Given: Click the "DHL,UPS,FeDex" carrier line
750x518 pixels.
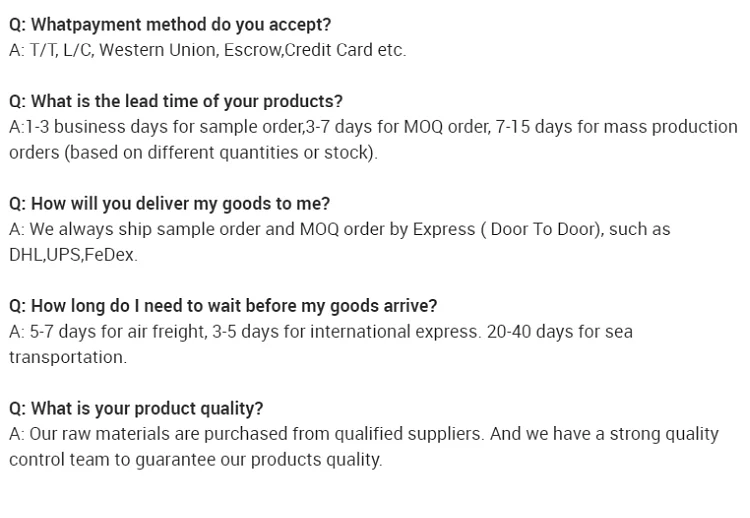Looking at the screenshot, I should click(x=73, y=255).
